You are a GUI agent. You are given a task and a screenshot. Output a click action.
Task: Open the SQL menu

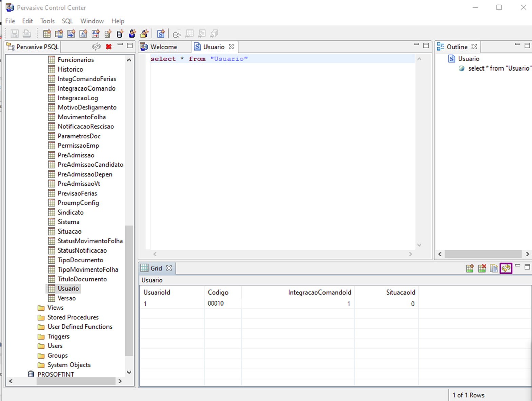67,21
